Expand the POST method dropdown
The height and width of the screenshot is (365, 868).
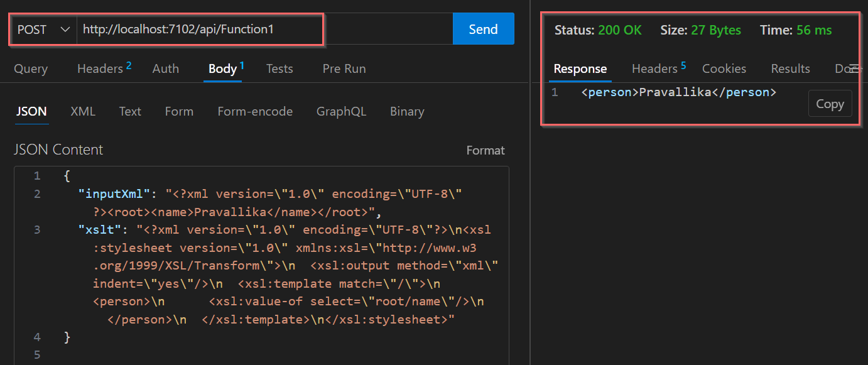pos(43,30)
